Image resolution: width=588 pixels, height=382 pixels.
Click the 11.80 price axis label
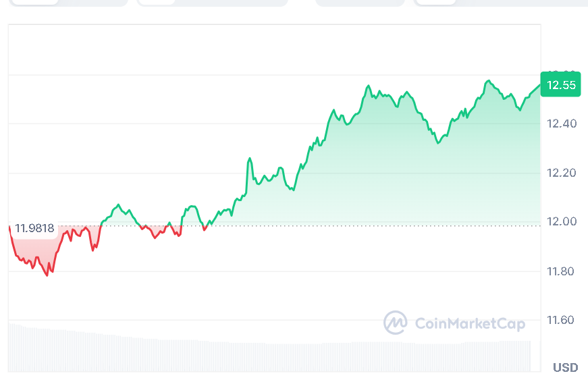pos(560,271)
